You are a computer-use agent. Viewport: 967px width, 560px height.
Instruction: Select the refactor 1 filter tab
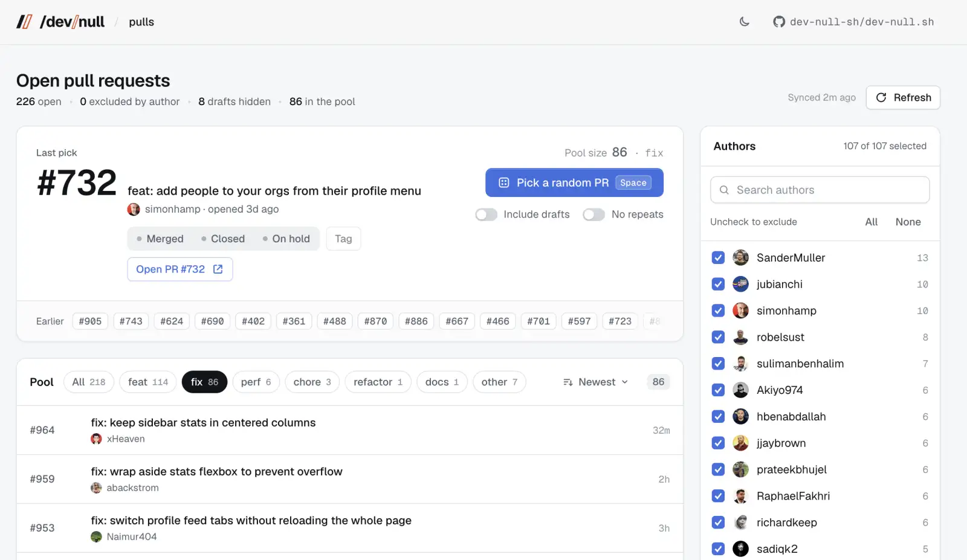pos(378,382)
